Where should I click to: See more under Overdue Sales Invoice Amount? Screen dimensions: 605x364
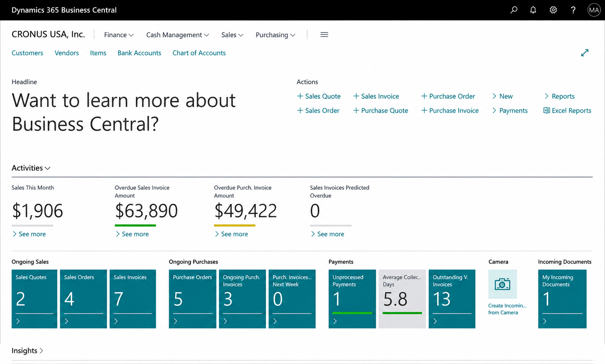click(132, 234)
